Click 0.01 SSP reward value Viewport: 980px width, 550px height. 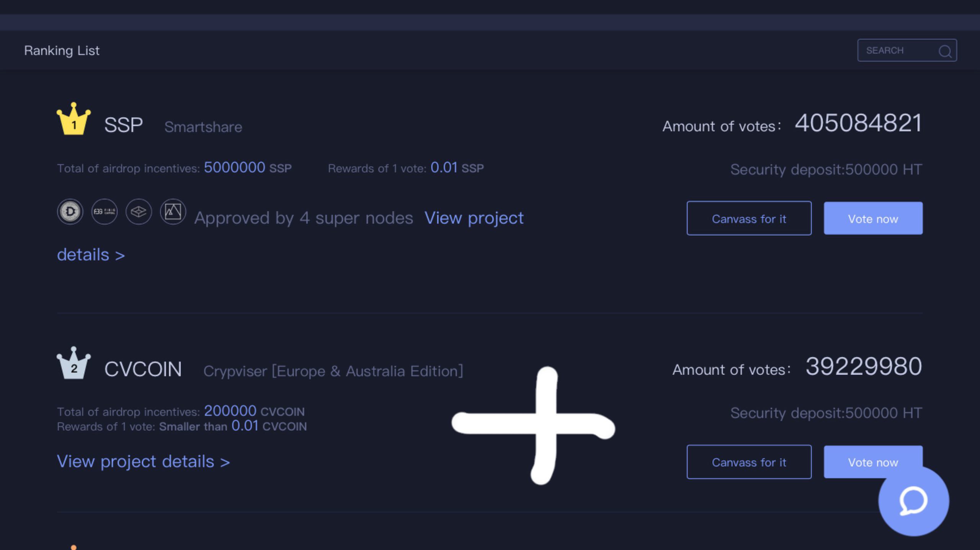[x=457, y=168]
